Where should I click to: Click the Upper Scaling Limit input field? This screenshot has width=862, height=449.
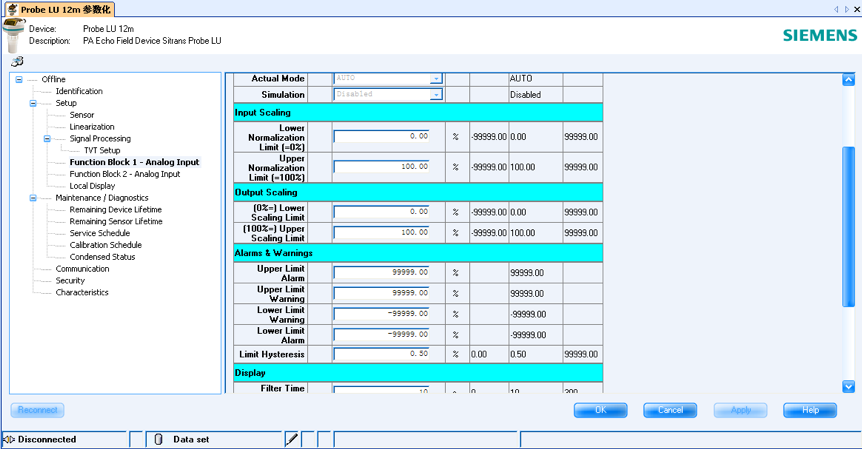tap(382, 232)
